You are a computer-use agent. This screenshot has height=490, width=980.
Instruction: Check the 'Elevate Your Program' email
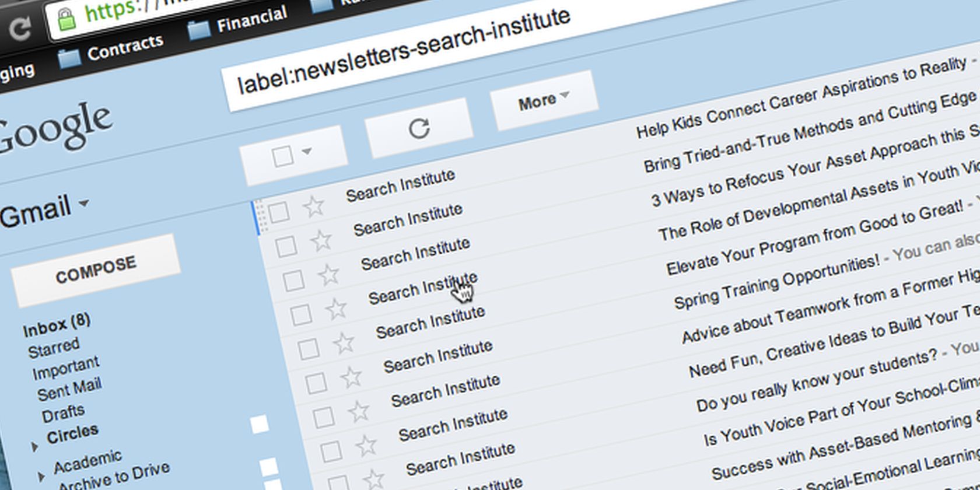(309, 349)
